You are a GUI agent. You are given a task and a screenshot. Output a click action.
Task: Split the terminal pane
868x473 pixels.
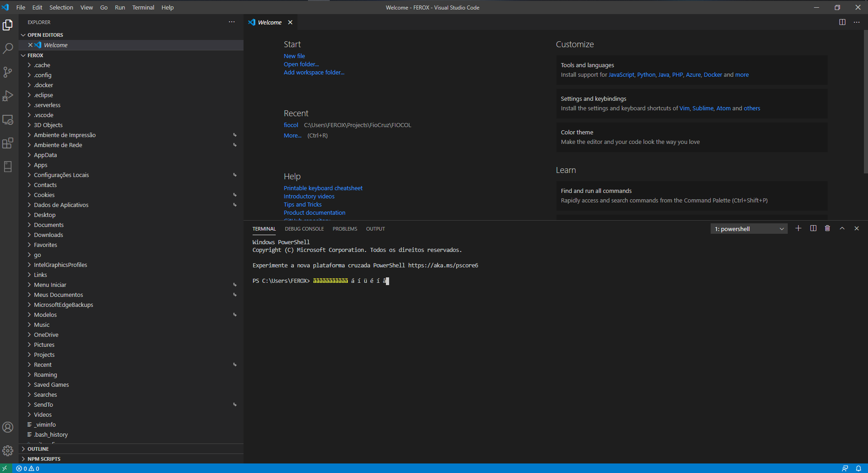(813, 228)
